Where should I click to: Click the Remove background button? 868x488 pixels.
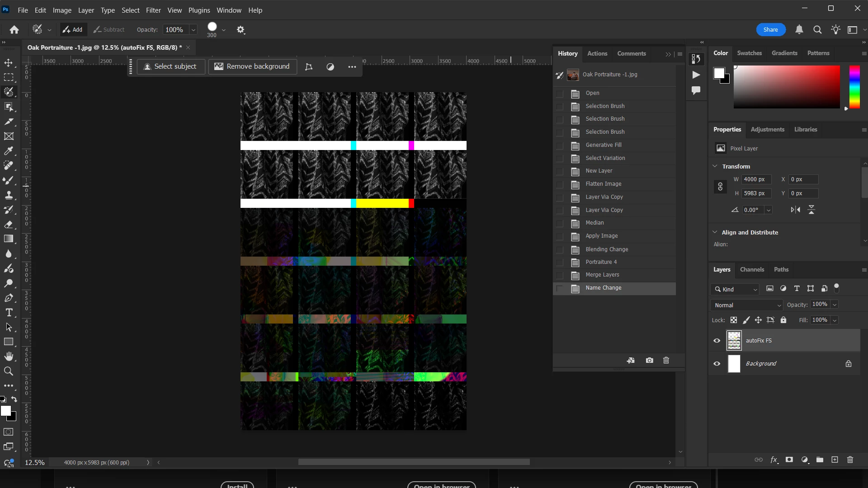coord(252,66)
